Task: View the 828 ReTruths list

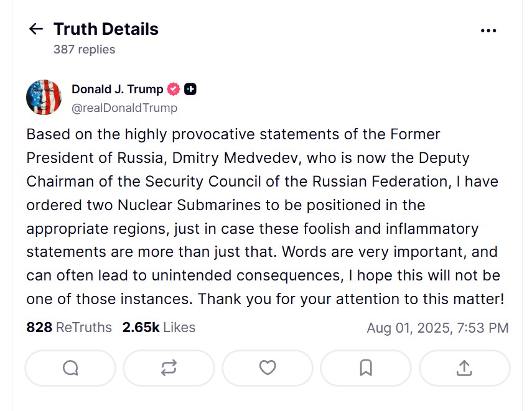Action: (69, 327)
